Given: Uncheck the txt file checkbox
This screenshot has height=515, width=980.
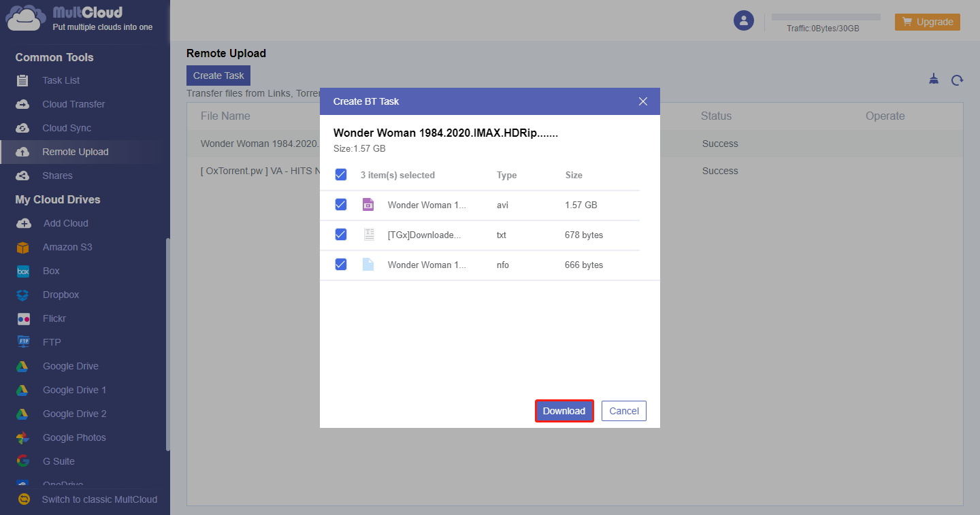Looking at the screenshot, I should [x=341, y=235].
